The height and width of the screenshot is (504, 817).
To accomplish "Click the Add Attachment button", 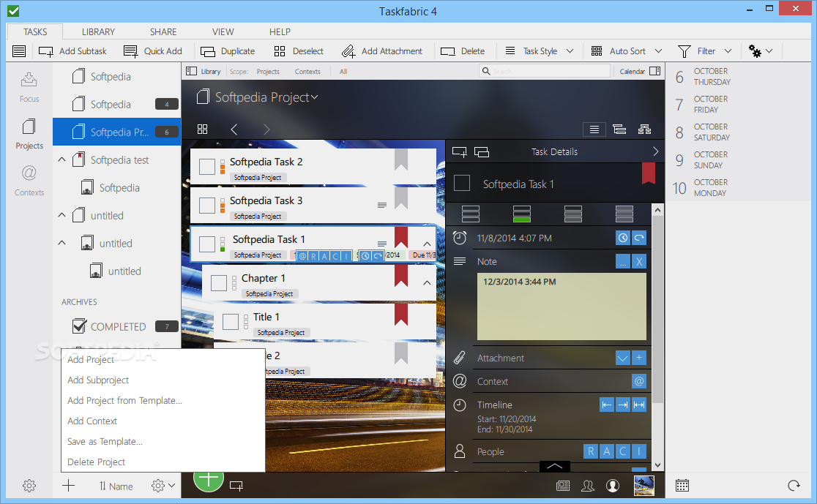I will [x=382, y=51].
